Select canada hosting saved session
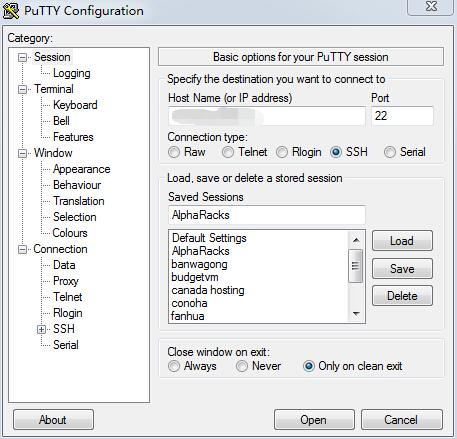 click(x=208, y=290)
